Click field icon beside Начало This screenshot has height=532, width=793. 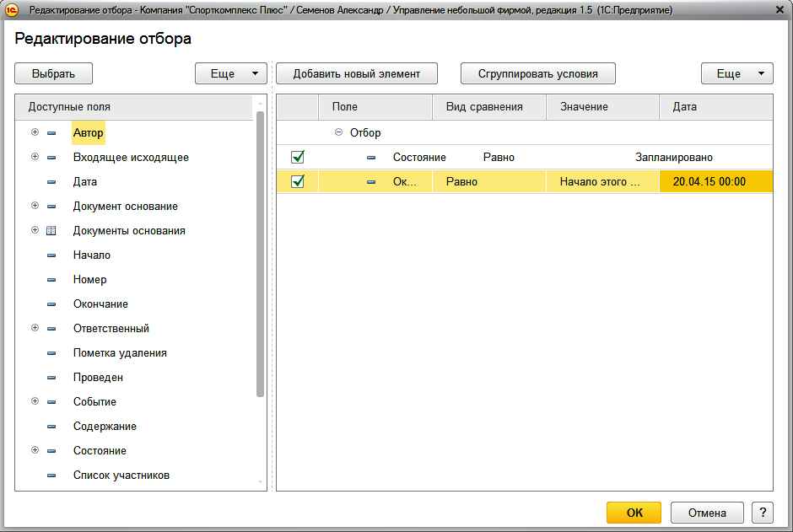coord(51,255)
